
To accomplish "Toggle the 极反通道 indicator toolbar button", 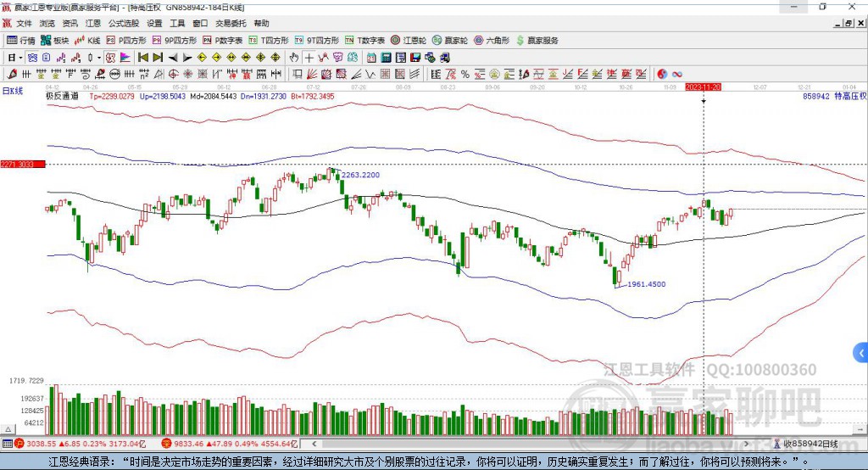I will pyautogui.click(x=111, y=58).
